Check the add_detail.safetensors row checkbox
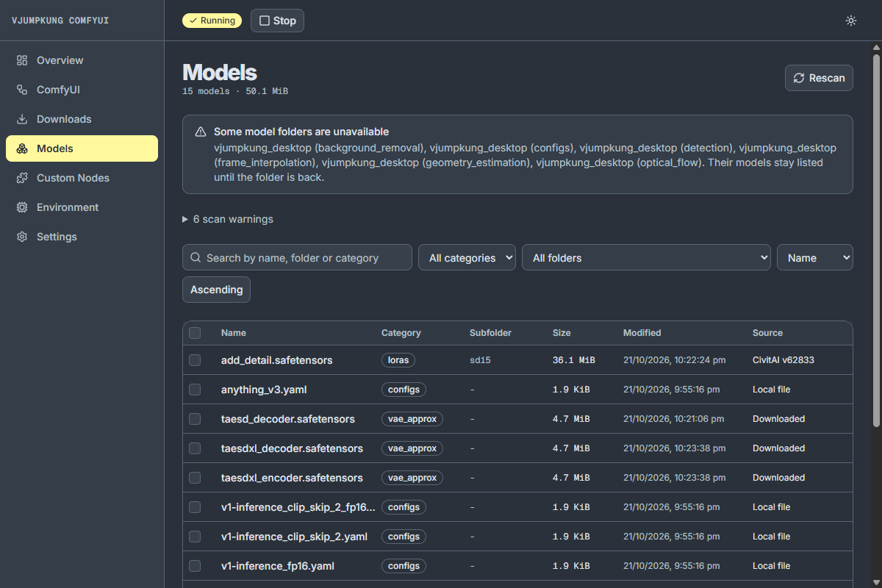882x588 pixels. pos(195,360)
